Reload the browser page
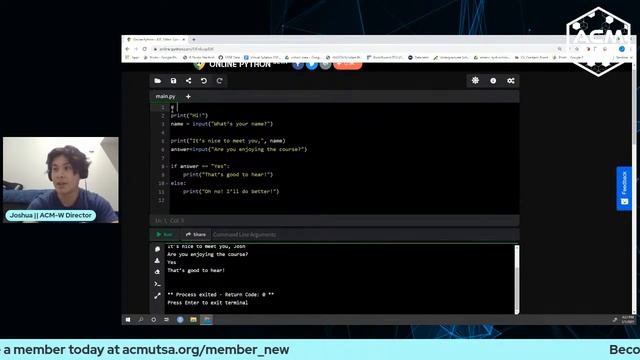The image size is (640, 360). [x=144, y=49]
